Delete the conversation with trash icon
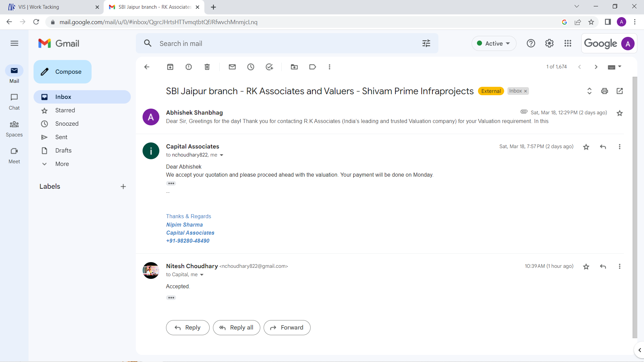644x362 pixels. click(x=207, y=67)
